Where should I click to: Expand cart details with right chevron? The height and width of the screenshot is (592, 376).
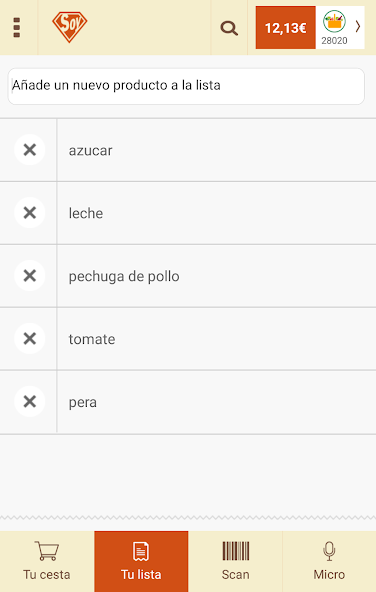(358, 26)
